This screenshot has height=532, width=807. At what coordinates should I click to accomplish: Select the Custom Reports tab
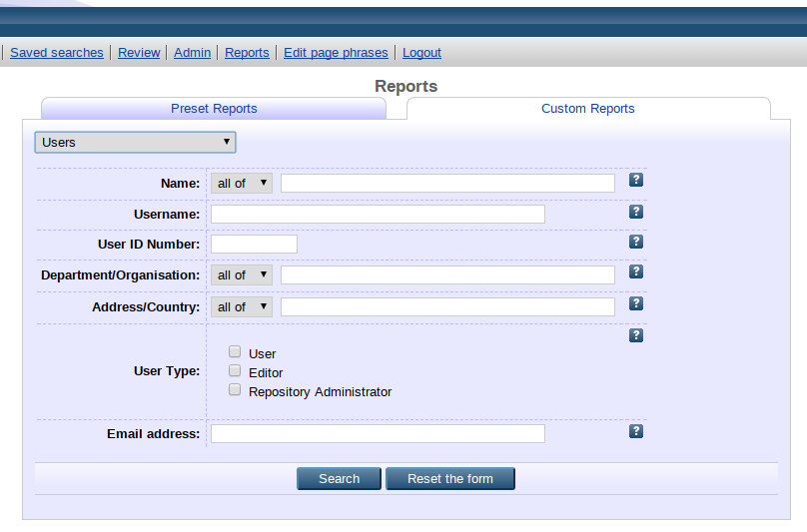pyautogui.click(x=587, y=109)
